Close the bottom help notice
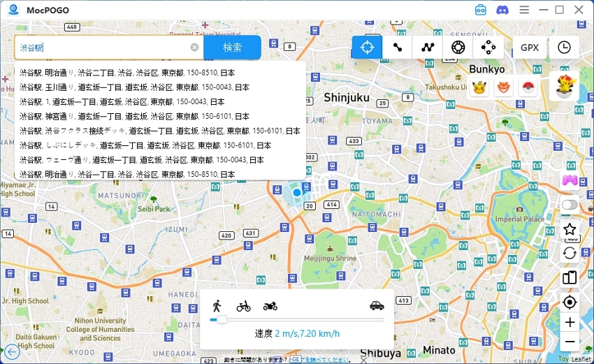Image resolution: width=594 pixels, height=364 pixels. tap(363, 360)
